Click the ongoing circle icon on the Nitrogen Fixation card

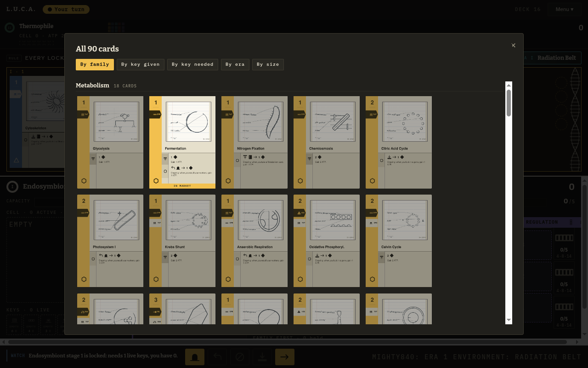[x=237, y=161]
